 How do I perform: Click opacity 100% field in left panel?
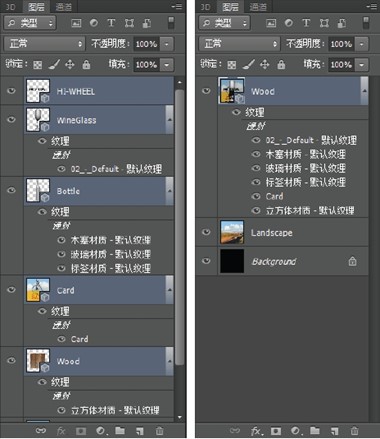tap(146, 44)
